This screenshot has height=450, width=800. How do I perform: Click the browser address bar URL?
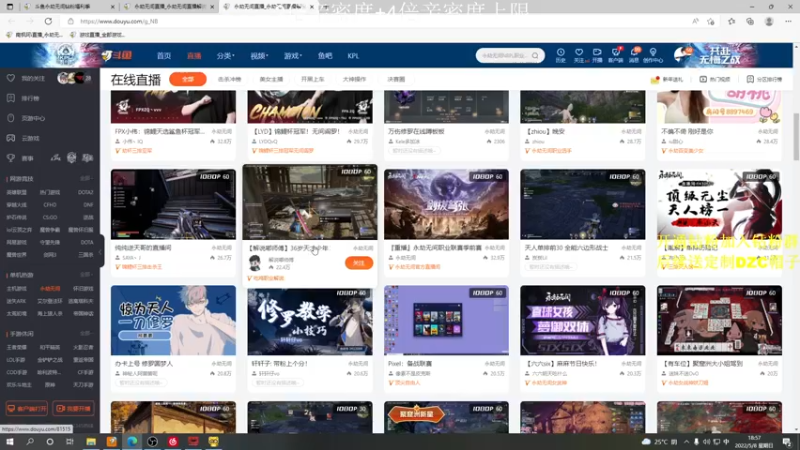tap(119, 21)
